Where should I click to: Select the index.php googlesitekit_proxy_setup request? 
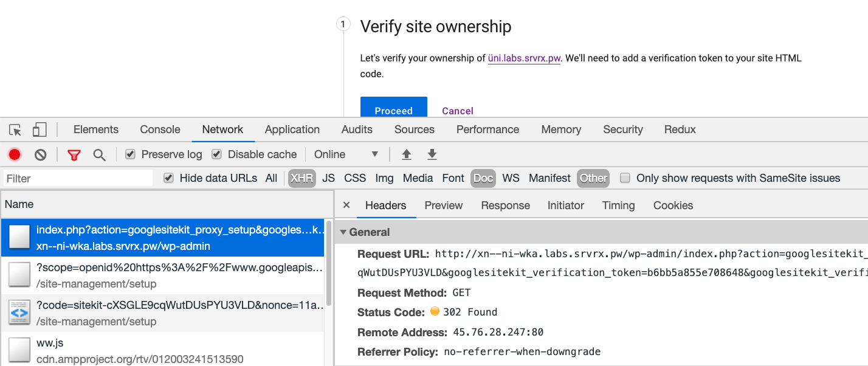(x=163, y=238)
